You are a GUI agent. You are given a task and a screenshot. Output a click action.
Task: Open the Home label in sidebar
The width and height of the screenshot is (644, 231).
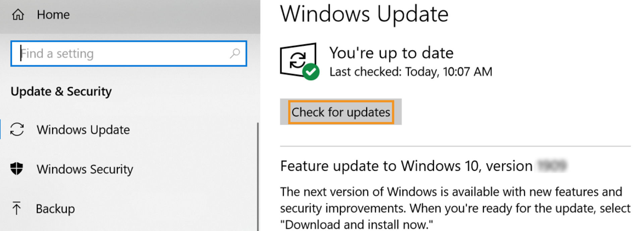coord(53,14)
